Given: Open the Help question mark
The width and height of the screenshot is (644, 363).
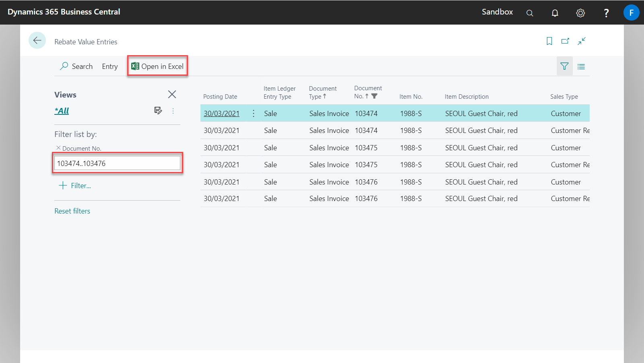Looking at the screenshot, I should (x=606, y=13).
